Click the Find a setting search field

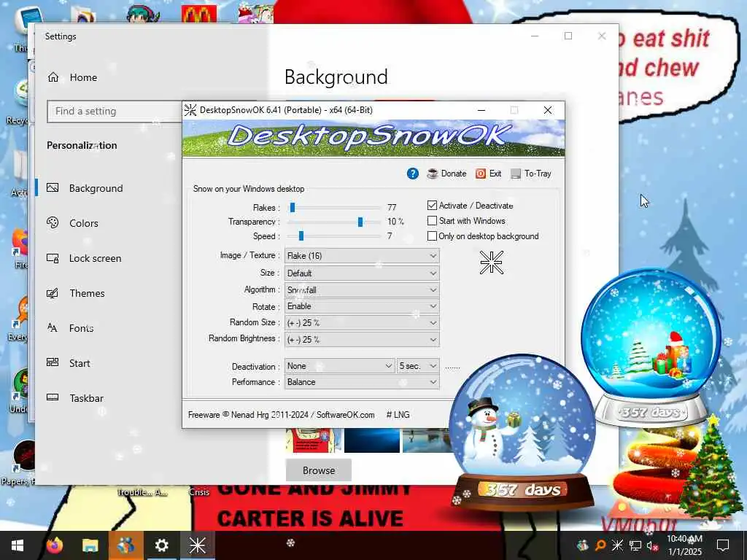click(115, 111)
